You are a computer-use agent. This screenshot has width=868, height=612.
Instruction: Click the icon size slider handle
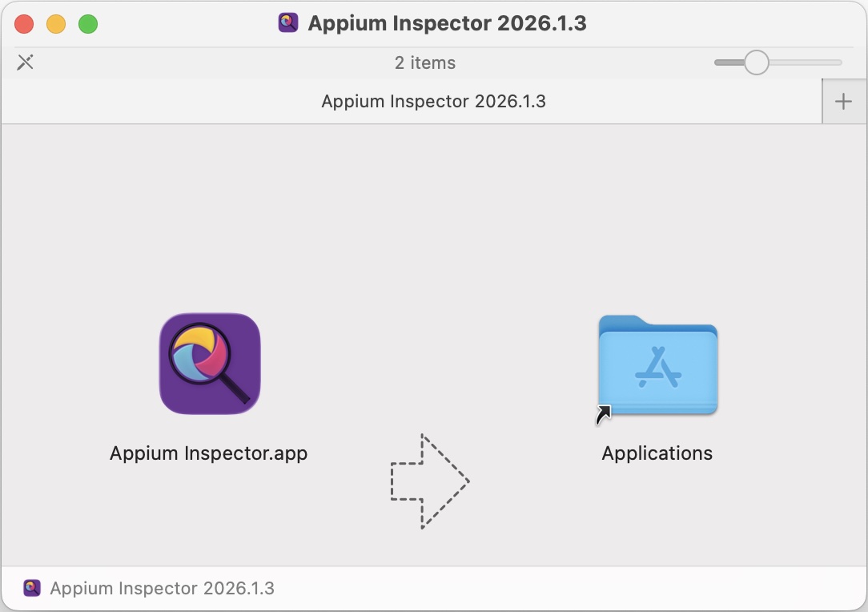pos(756,62)
